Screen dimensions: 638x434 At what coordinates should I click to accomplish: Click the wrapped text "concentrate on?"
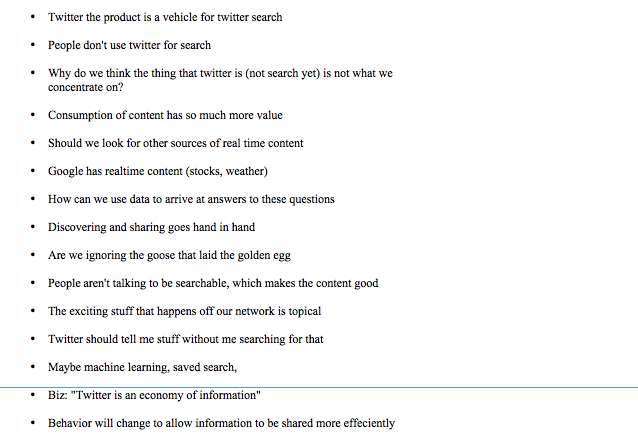(x=91, y=87)
